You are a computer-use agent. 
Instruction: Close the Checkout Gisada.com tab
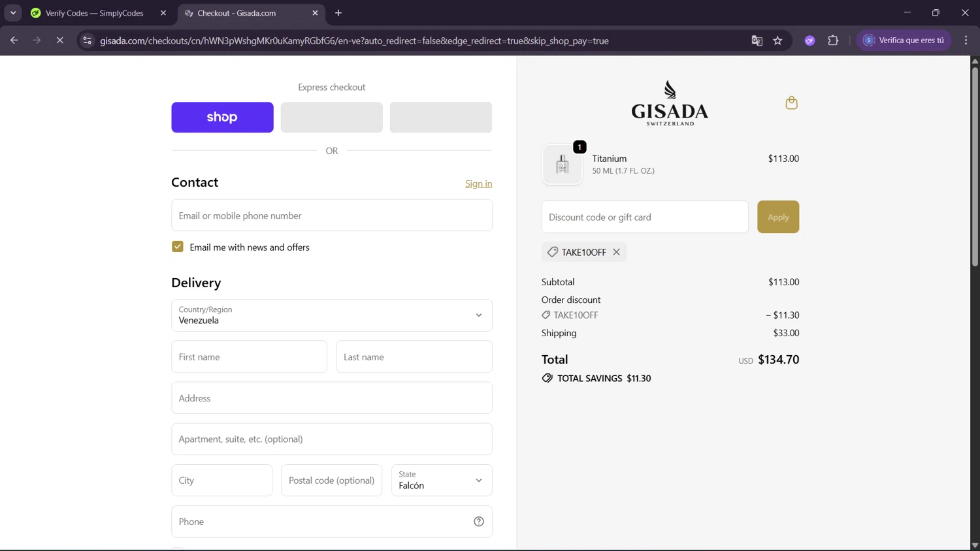tap(315, 13)
